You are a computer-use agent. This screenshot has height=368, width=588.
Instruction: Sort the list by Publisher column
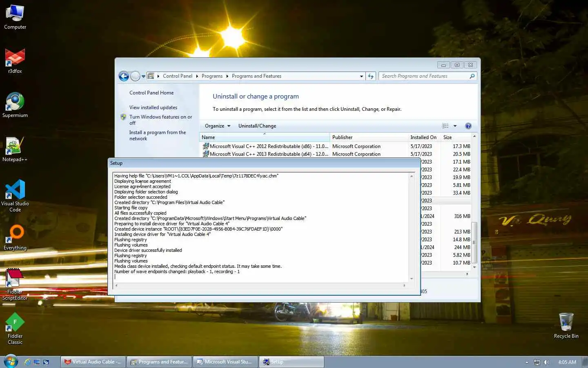pos(369,137)
